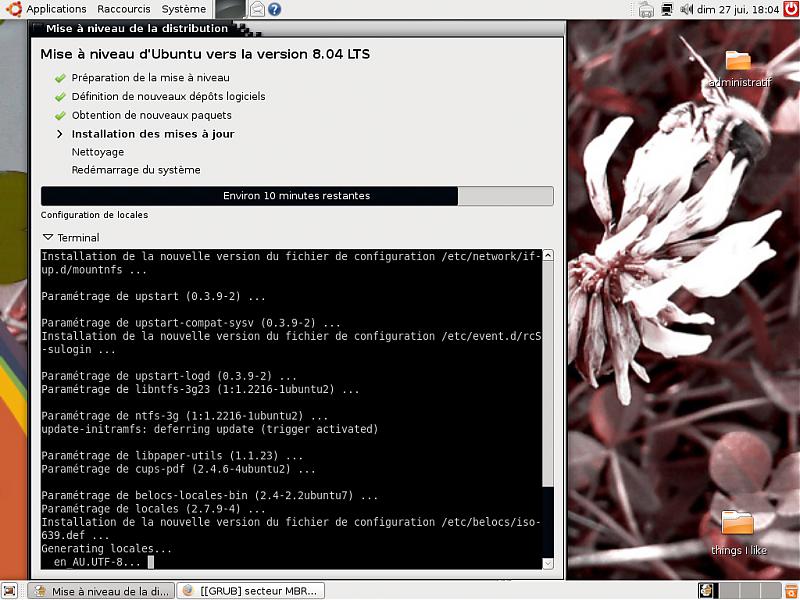Click the line Paramétrage de upstart-logd

point(169,376)
